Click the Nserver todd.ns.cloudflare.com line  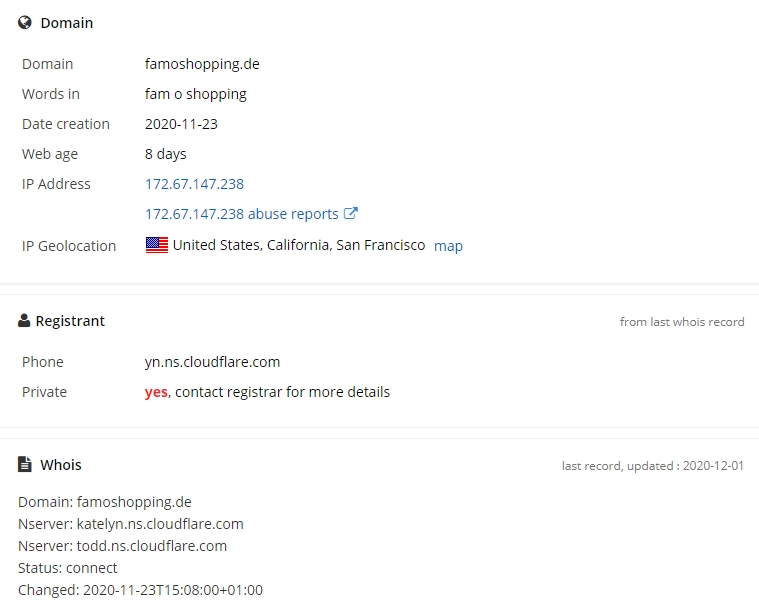coord(122,546)
